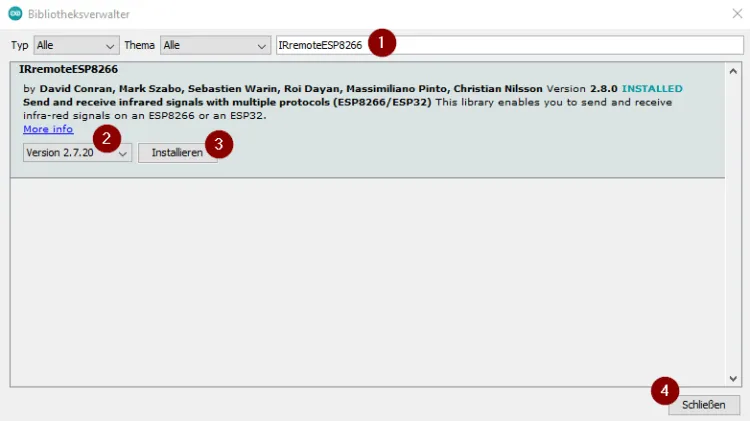Click the red number 2 marker
750x421 pixels.
(x=108, y=139)
